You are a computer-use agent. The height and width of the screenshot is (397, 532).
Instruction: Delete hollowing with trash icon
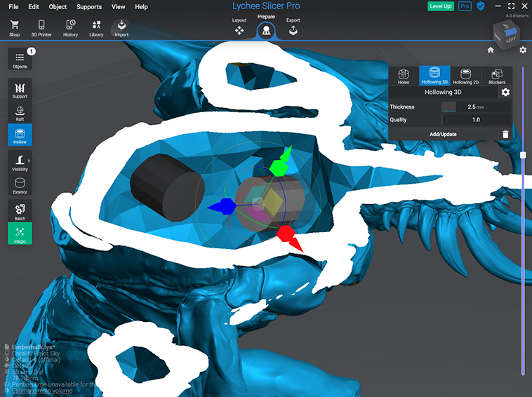(x=505, y=134)
